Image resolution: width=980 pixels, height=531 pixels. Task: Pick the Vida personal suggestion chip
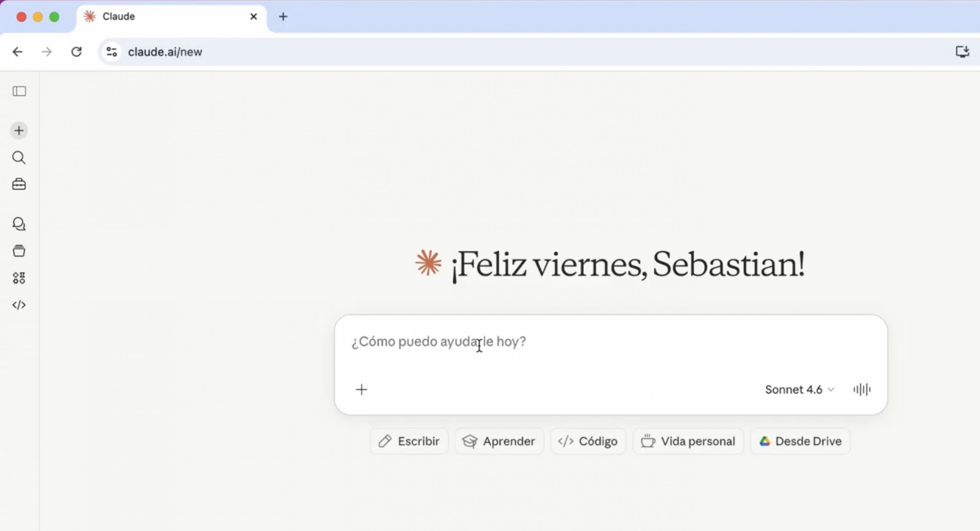(x=688, y=441)
